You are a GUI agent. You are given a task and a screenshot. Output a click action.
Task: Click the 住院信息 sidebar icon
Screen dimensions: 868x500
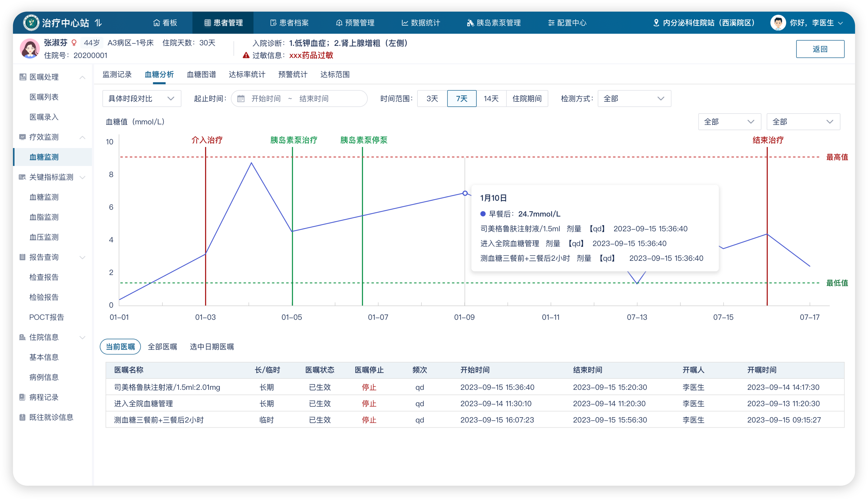pos(23,337)
